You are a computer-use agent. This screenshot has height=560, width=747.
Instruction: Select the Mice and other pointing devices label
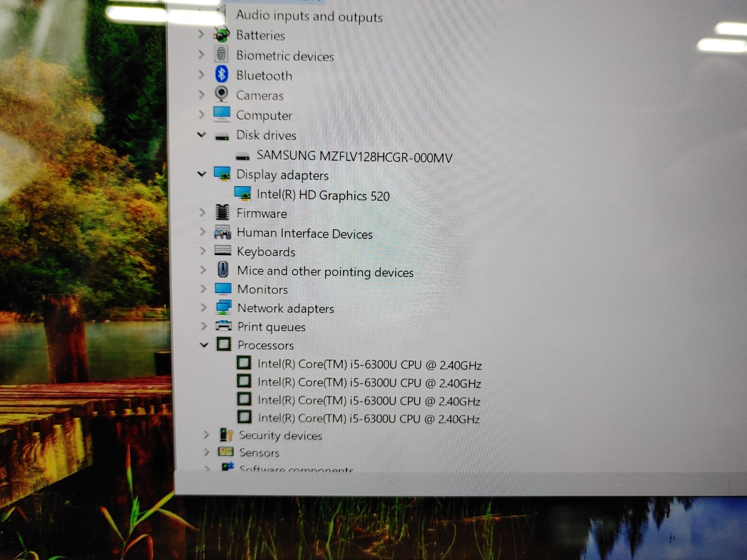coord(325,272)
